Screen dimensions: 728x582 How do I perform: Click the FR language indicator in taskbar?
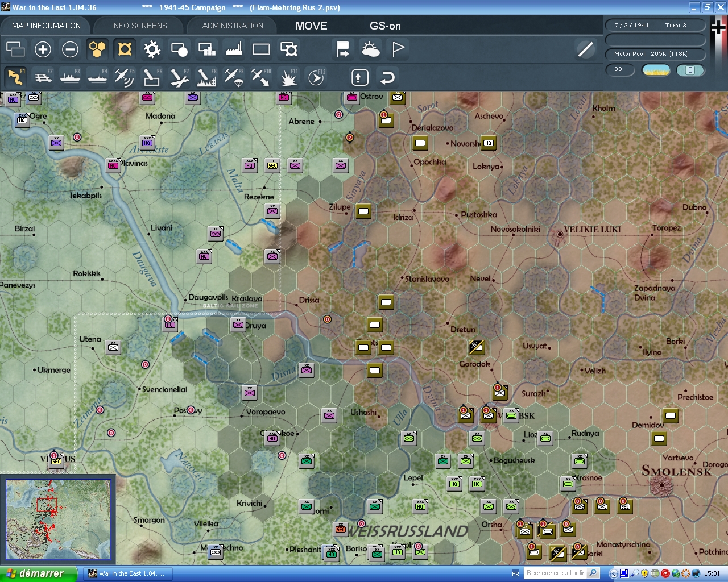coord(515,573)
